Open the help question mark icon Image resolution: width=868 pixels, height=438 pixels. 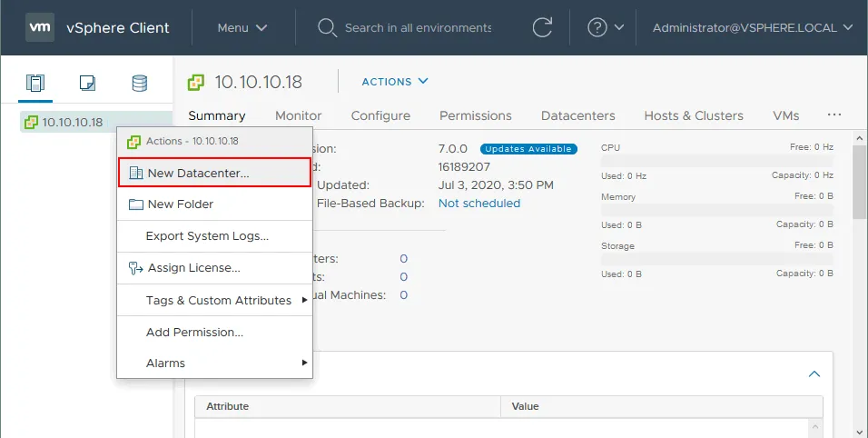pos(597,27)
